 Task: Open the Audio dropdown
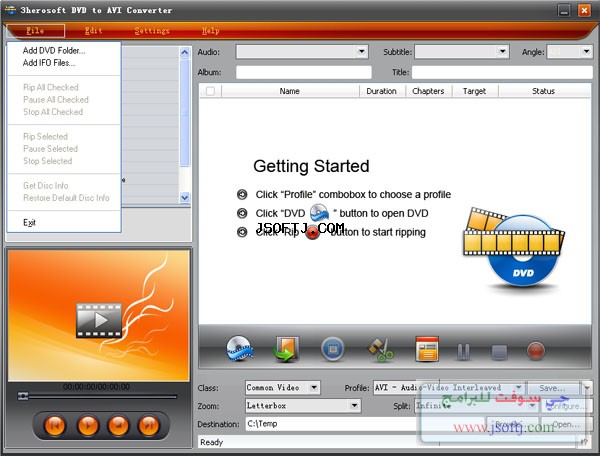(x=361, y=51)
